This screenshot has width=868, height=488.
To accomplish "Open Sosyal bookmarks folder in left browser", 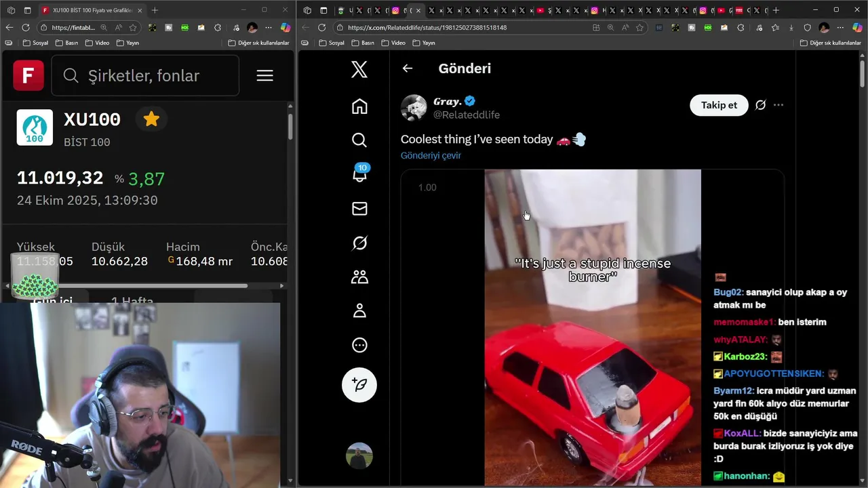I will [x=35, y=43].
